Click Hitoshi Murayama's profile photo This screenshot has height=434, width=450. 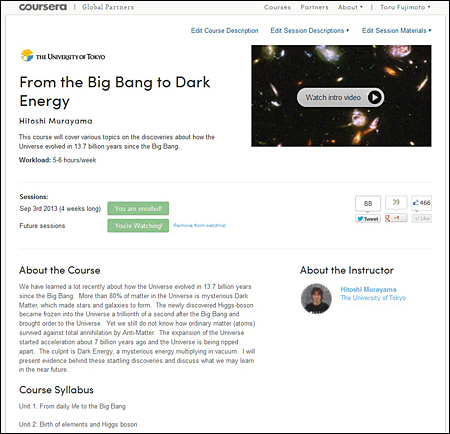[316, 299]
